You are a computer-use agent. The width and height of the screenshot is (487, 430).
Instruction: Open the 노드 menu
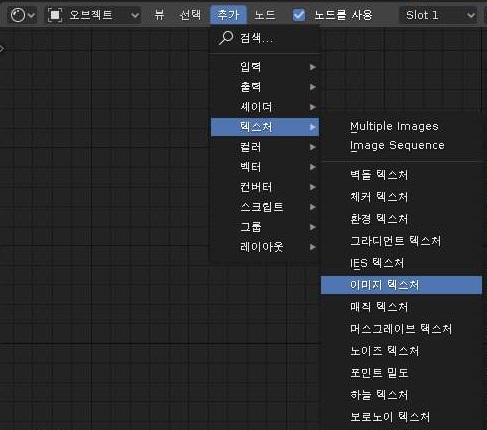tap(265, 15)
